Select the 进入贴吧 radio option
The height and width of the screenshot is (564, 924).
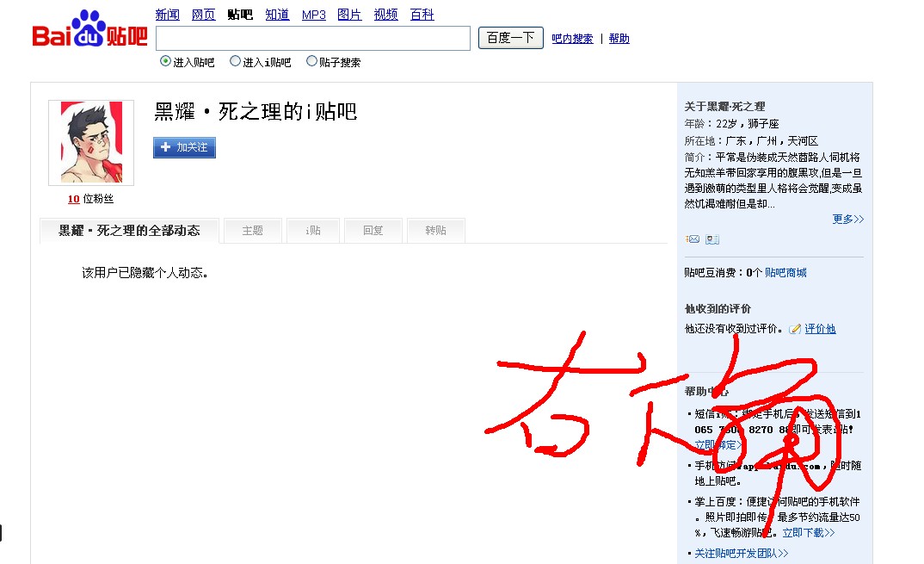[165, 61]
